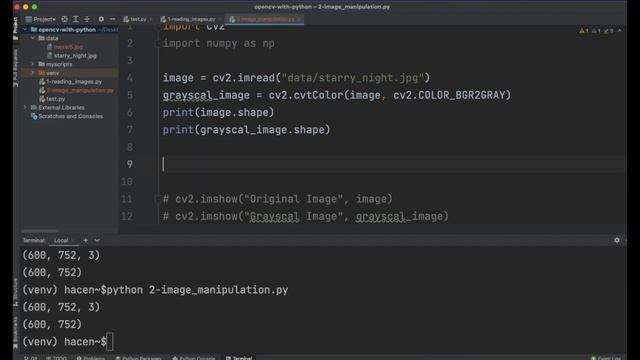The image size is (640, 360).
Task: Hide the Project panel with the minus icon
Action: coord(113,19)
